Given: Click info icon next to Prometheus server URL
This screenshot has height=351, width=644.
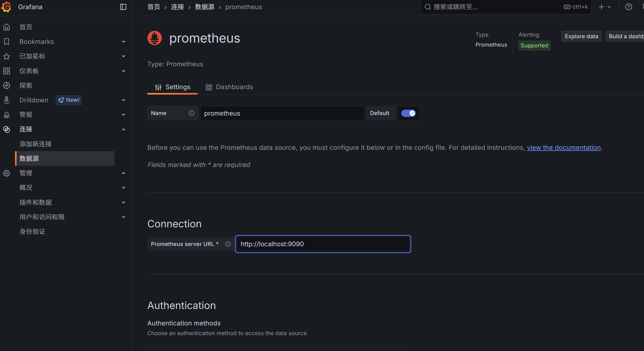Looking at the screenshot, I should coord(228,244).
